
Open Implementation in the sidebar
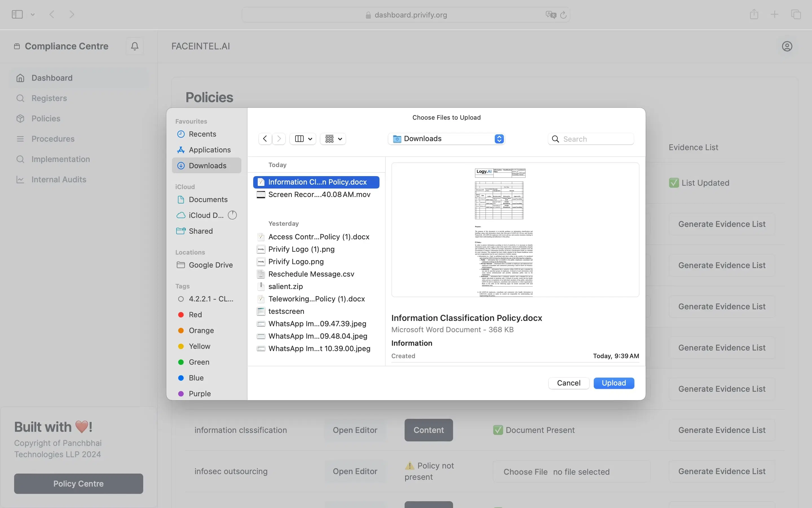pyautogui.click(x=78, y=159)
